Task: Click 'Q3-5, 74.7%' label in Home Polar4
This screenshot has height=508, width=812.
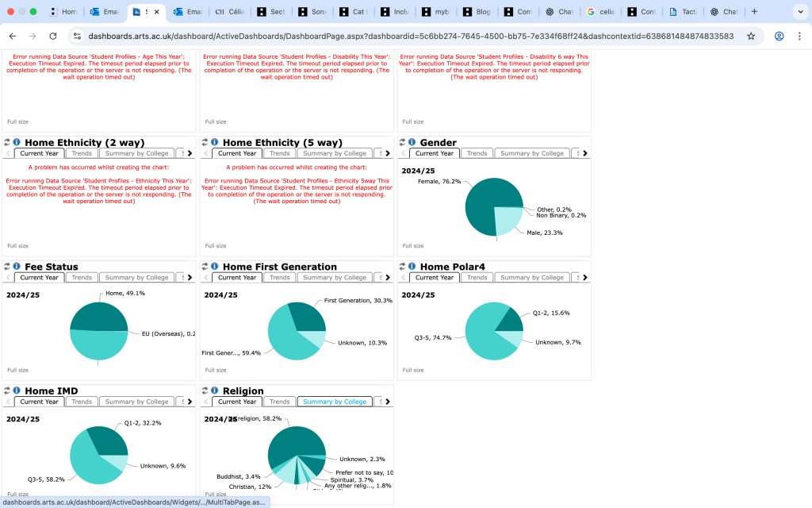Action: (x=433, y=337)
